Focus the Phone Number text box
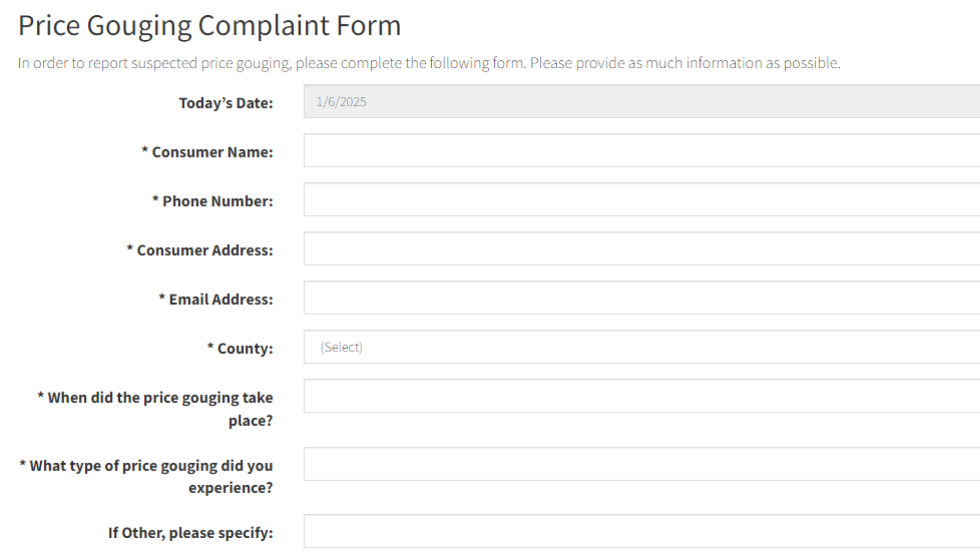 641,199
